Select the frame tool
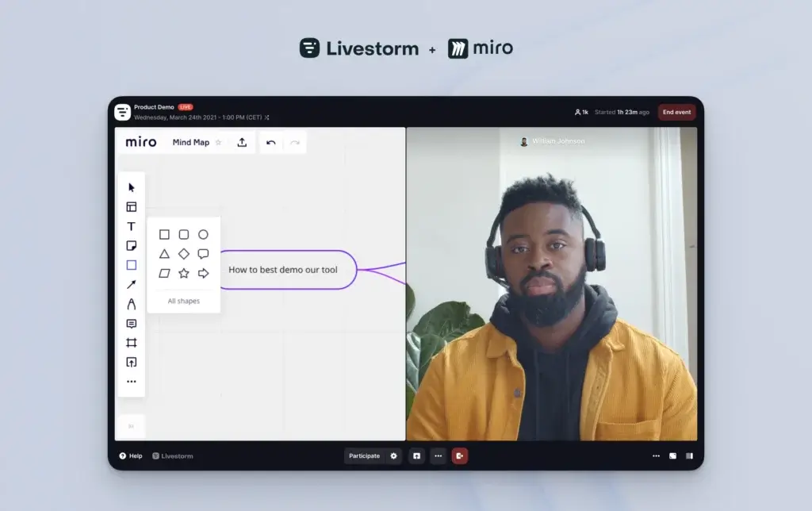 coord(132,343)
